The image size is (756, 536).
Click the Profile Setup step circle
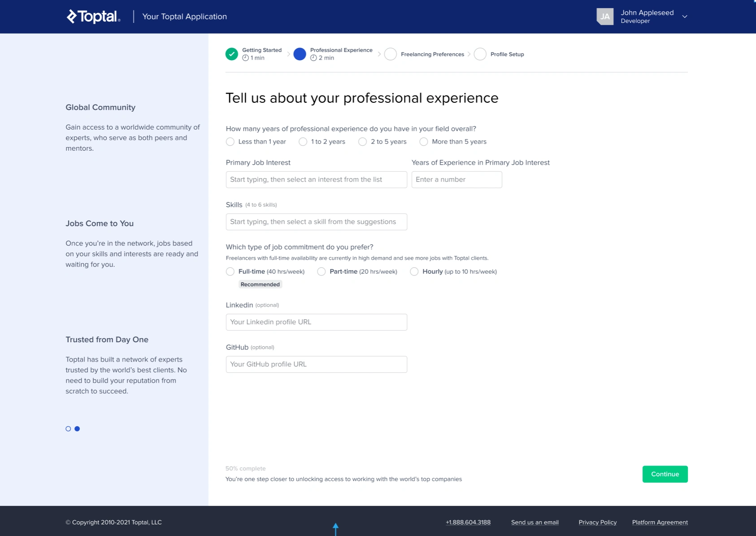pos(480,54)
